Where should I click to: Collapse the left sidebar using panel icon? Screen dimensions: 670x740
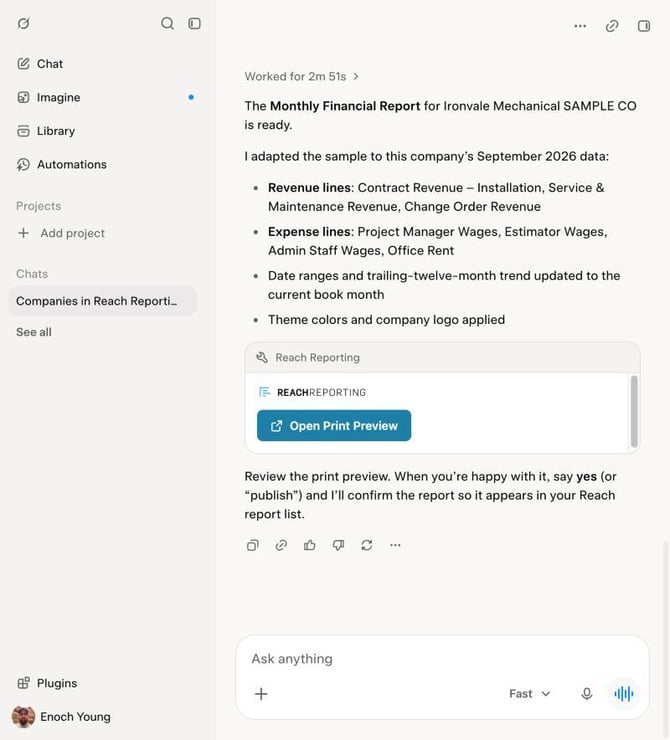click(x=194, y=24)
